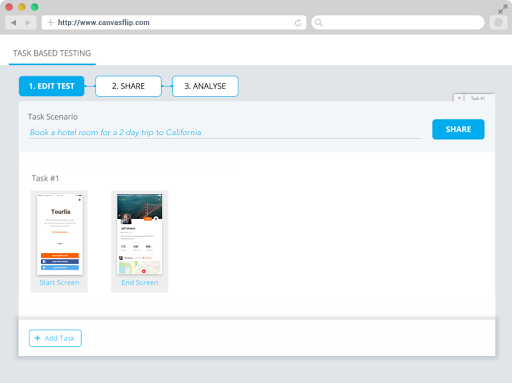Click the Task Scenario label
Screen dimensions: 512x383
pos(53,117)
